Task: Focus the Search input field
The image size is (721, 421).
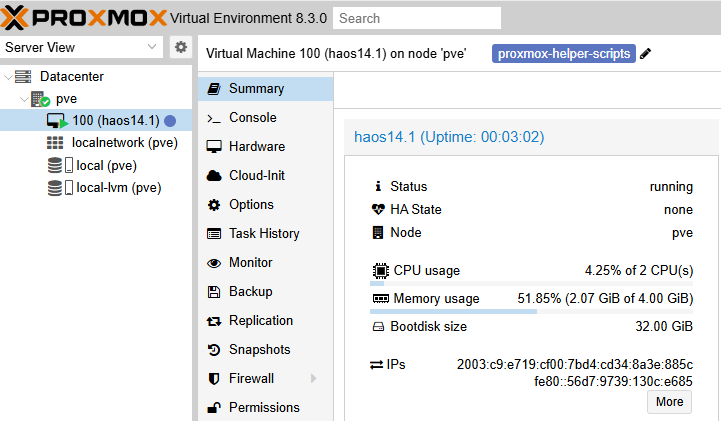Action: [417, 18]
